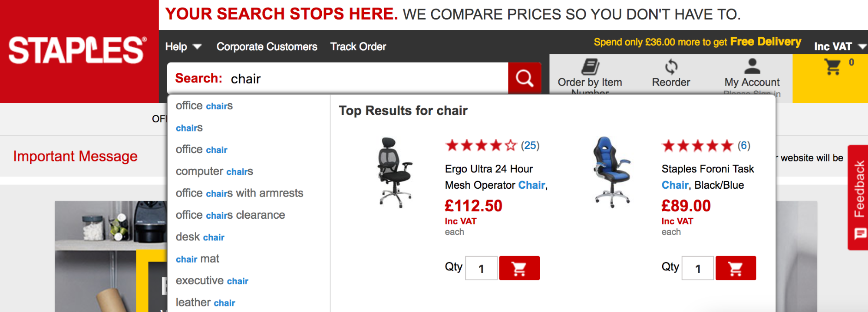The height and width of the screenshot is (312, 868).
Task: Open the shopping basket cart icon
Action: click(x=833, y=67)
